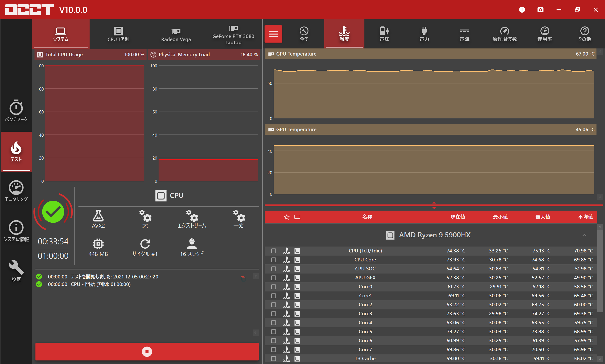Click the Total CPU Usage graph header
Viewport: 605px width, 364px height.
pyautogui.click(x=90, y=54)
